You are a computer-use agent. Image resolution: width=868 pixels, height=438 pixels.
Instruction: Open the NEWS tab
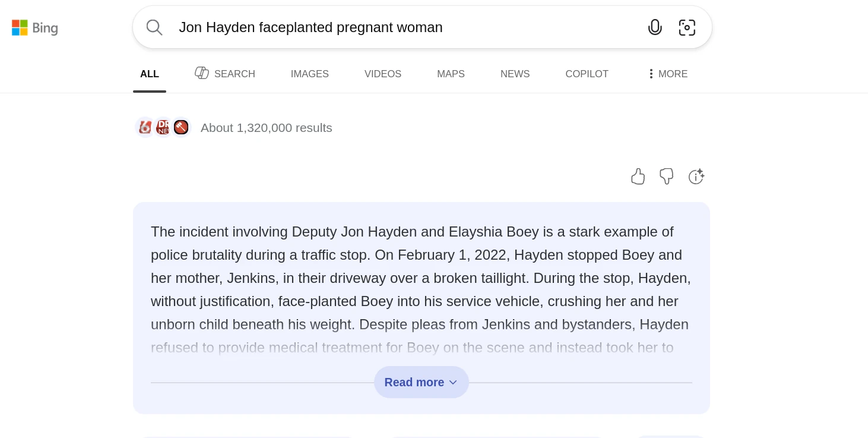[x=515, y=74]
